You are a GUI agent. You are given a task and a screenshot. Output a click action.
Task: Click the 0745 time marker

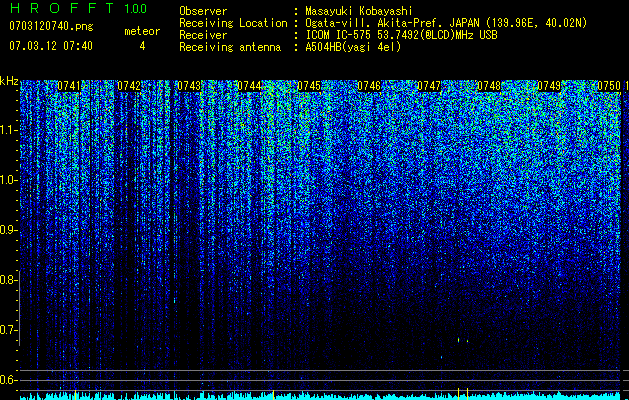pos(309,86)
